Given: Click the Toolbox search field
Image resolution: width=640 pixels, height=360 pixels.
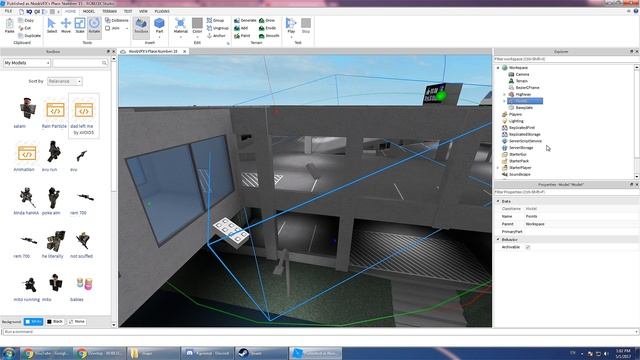Looking at the screenshot, I should [x=77, y=63].
